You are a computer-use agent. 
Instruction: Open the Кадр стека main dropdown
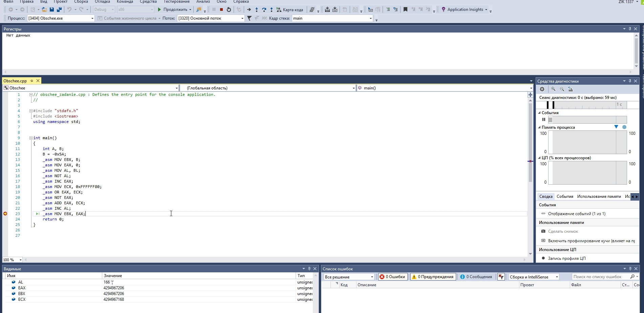(332, 18)
